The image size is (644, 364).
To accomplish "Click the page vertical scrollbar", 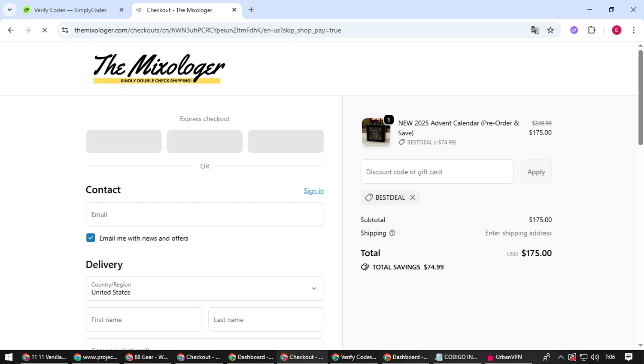I will pos(641,98).
